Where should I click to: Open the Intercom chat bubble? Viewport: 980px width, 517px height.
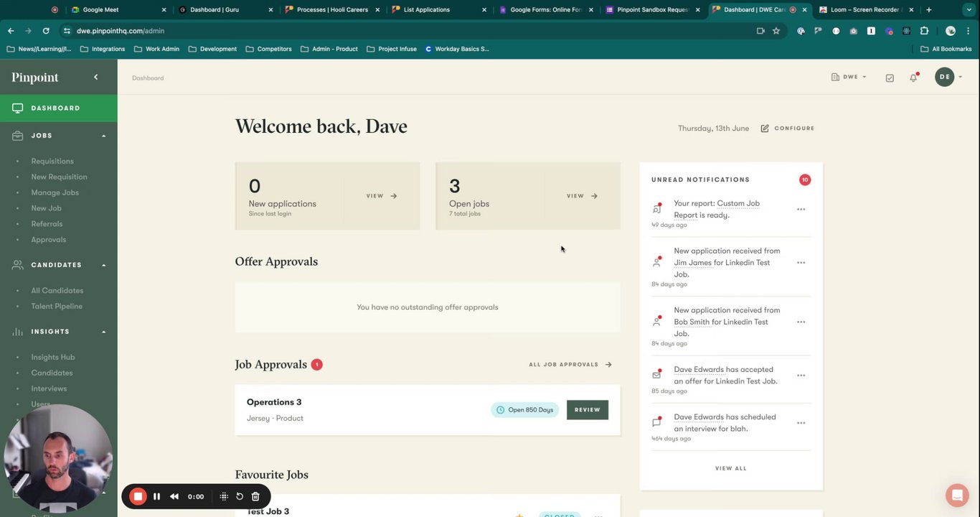[957, 495]
